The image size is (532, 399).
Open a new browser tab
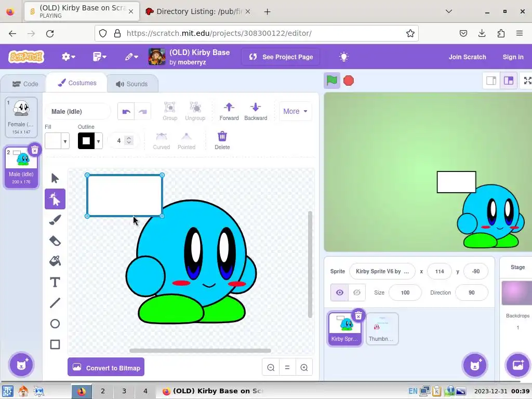[268, 11]
